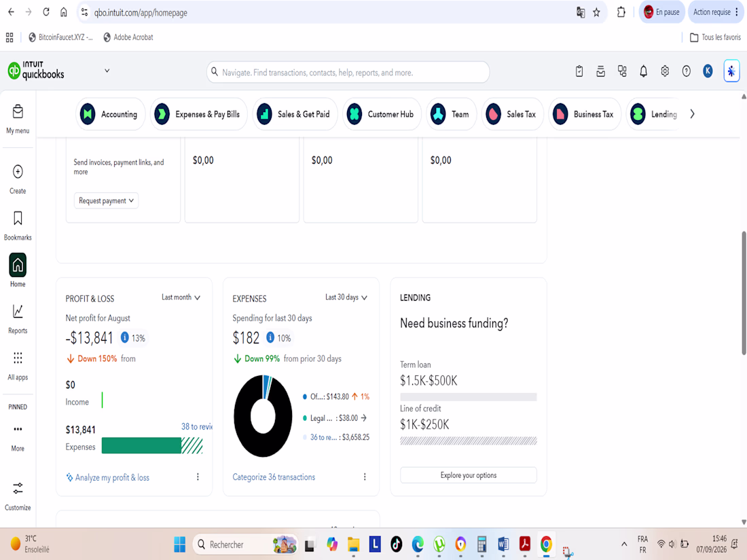This screenshot has height=560, width=747.
Task: Change the Last 30 days dropdown
Action: [x=346, y=297]
